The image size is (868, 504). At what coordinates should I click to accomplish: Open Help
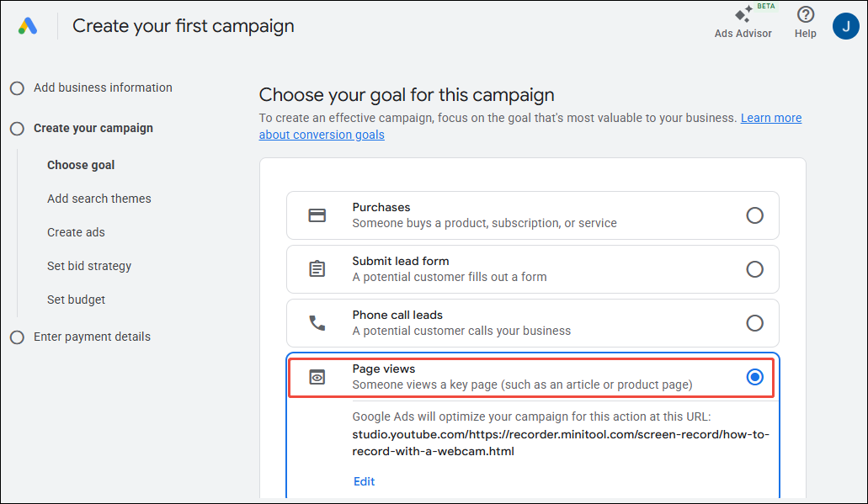pyautogui.click(x=805, y=21)
